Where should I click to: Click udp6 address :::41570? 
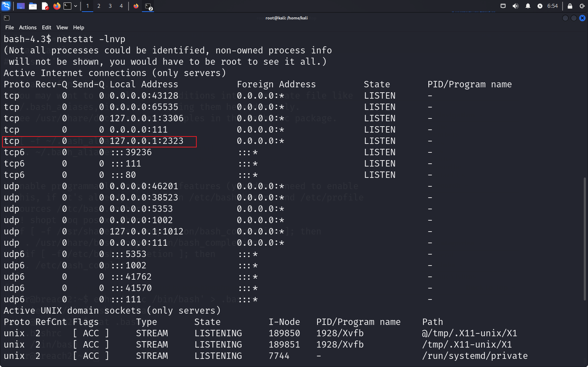coord(131,288)
